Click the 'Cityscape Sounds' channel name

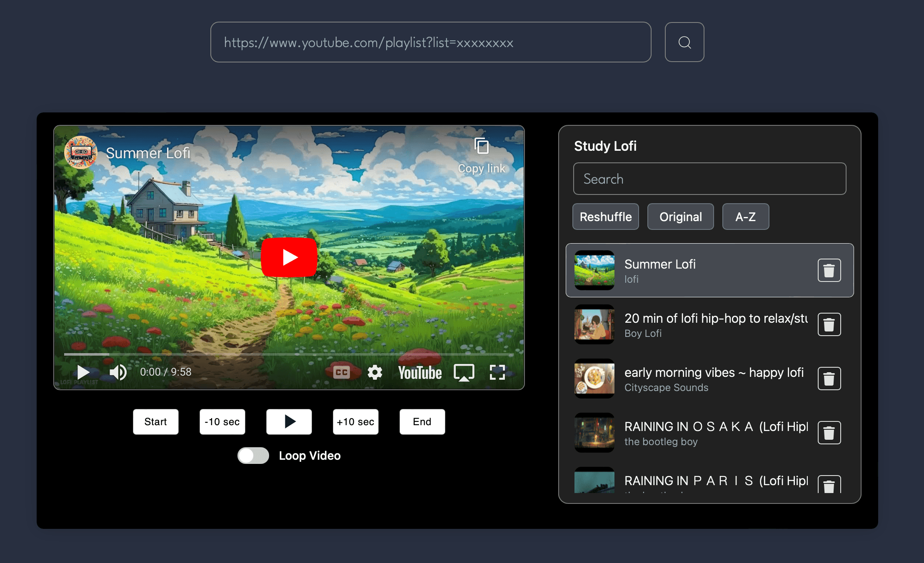666,387
